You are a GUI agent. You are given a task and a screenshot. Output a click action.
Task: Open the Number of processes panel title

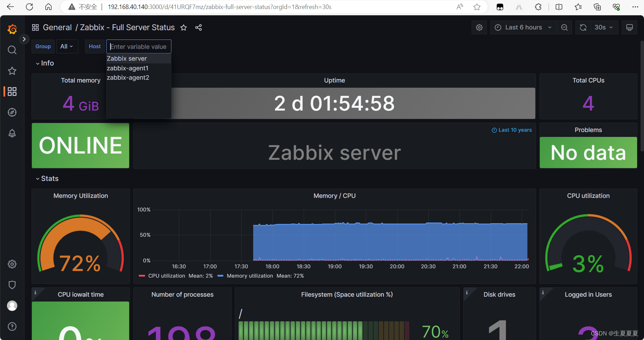click(x=182, y=295)
